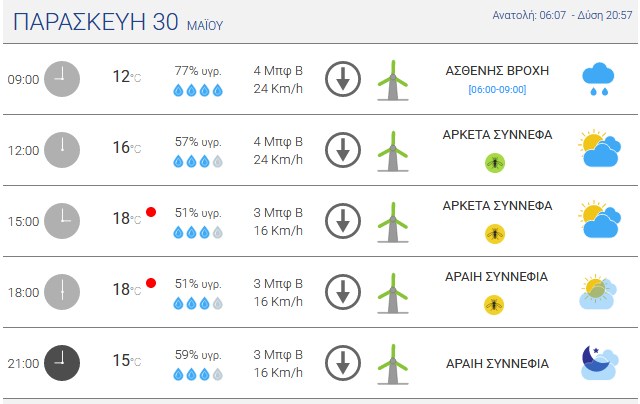Click the wind direction arrow at 21:00

tap(343, 363)
